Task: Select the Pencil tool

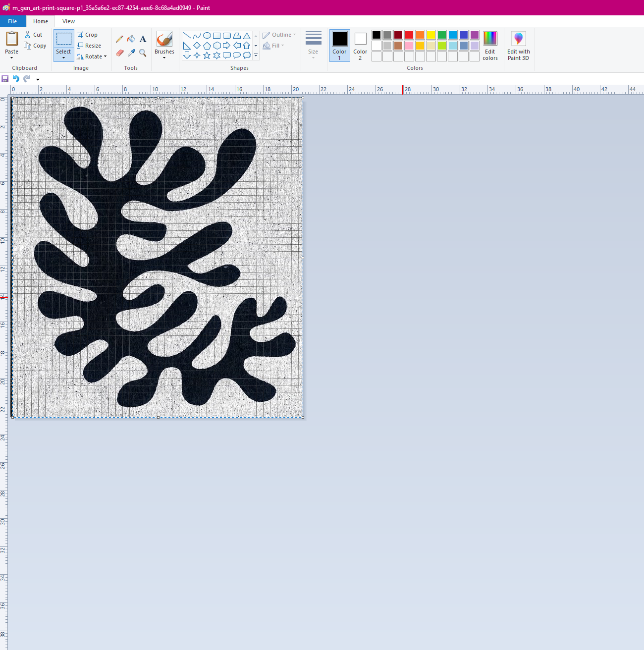Action: (x=119, y=39)
